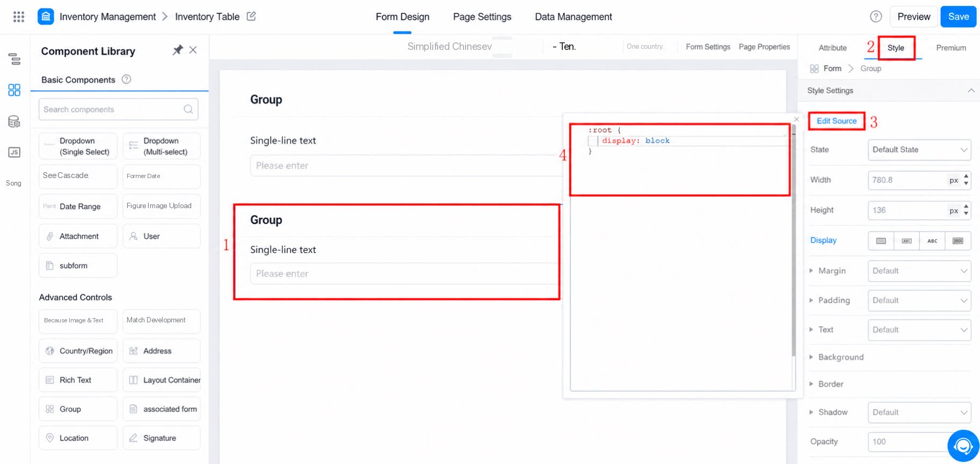The height and width of the screenshot is (464, 980).
Task: Click the edit icon beside Inventory Table
Action: (x=251, y=16)
